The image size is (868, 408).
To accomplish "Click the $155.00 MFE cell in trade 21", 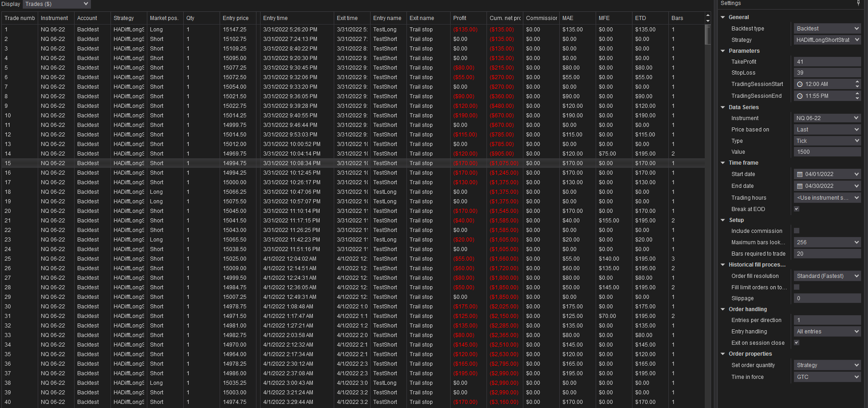I will click(x=609, y=221).
